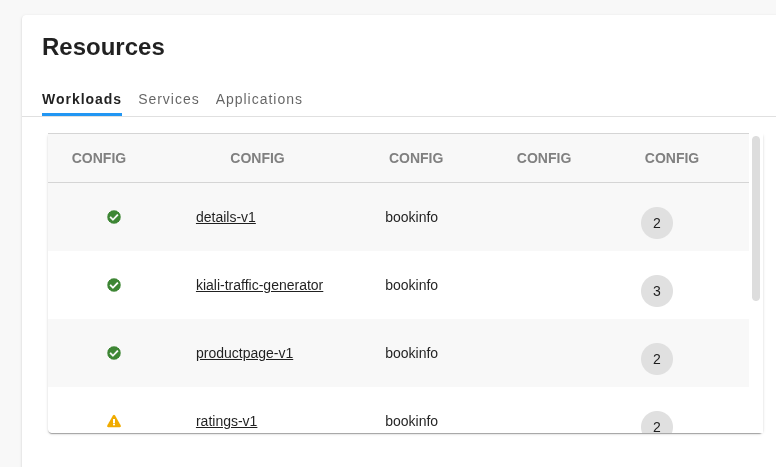Click the table's vertical scrollbar thumb
Viewport: 776px width, 467px height.
756,218
